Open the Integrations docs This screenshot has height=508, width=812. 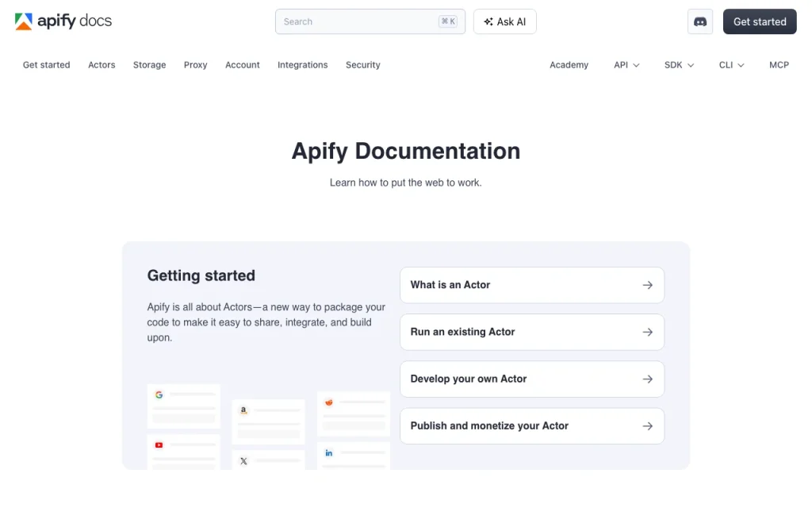302,65
